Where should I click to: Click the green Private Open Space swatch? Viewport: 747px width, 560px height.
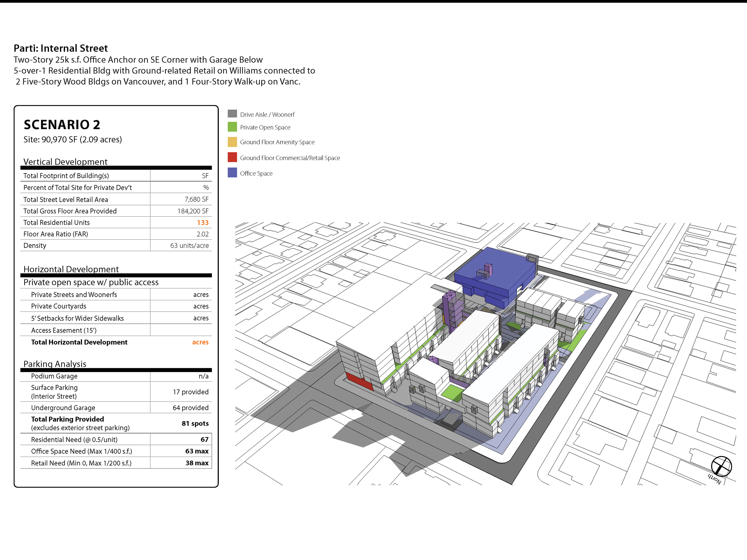tap(232, 127)
